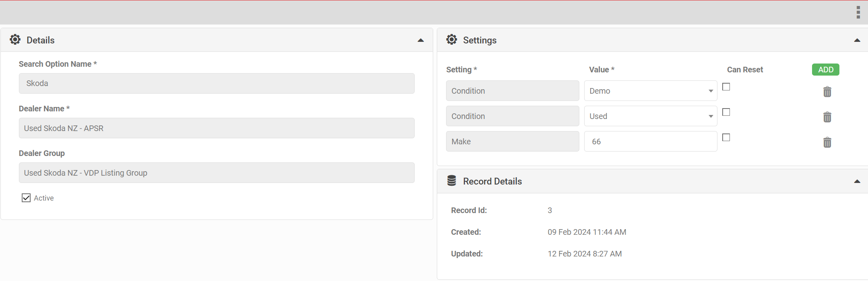The width and height of the screenshot is (868, 281).
Task: Click the Record Details database icon
Action: coord(452,180)
